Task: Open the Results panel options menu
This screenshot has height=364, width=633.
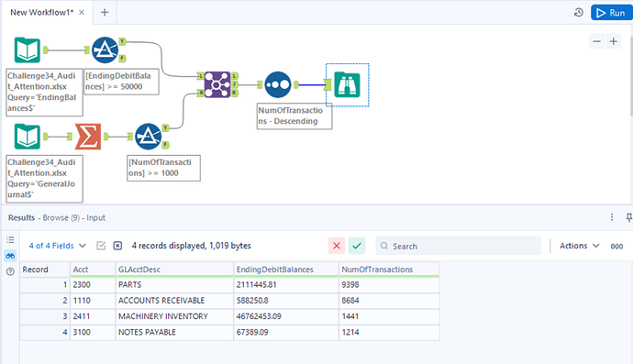Action: click(x=612, y=217)
